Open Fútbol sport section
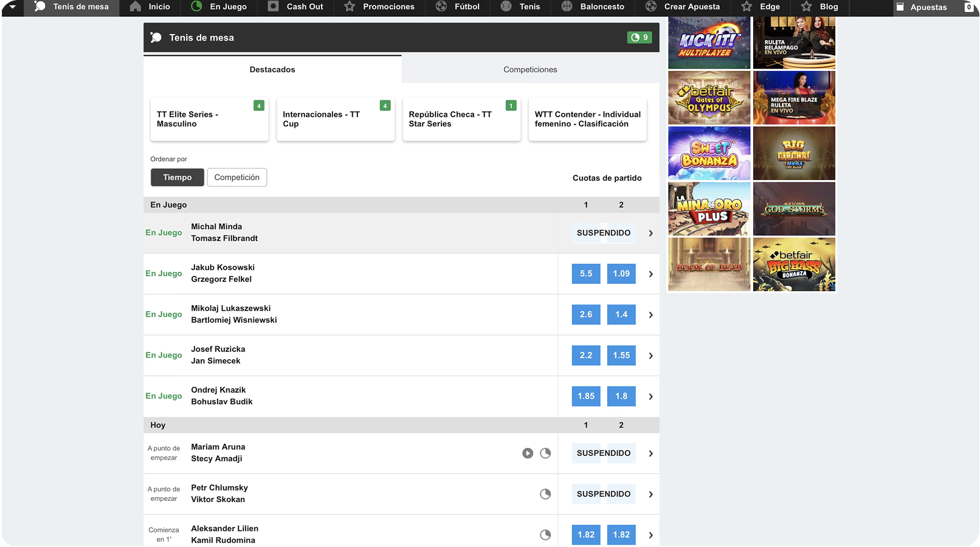The width and height of the screenshot is (980, 547). coord(458,7)
